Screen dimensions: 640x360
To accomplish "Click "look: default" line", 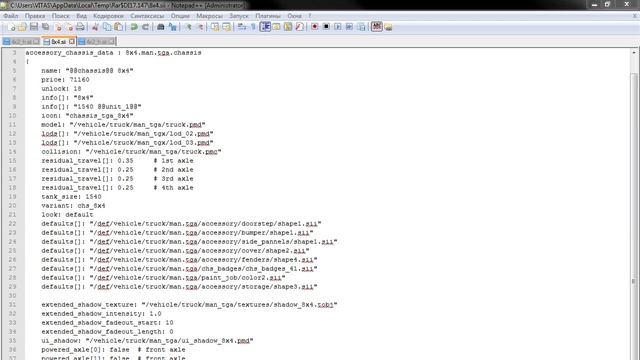I will coord(67,215).
